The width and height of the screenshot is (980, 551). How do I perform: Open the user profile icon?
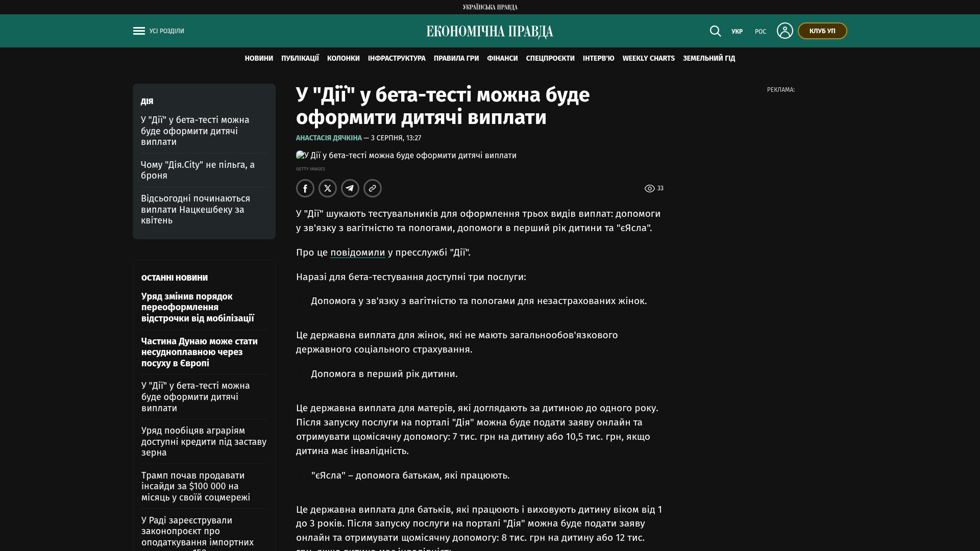(x=785, y=31)
